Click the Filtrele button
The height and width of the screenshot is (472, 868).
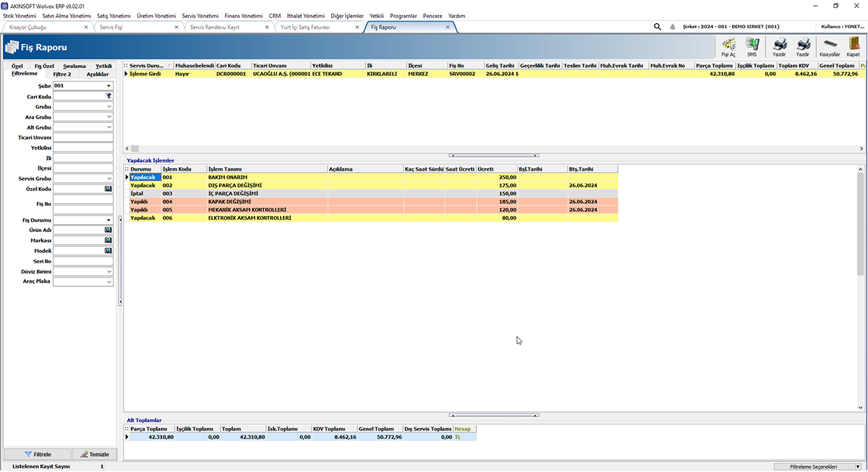(38, 455)
